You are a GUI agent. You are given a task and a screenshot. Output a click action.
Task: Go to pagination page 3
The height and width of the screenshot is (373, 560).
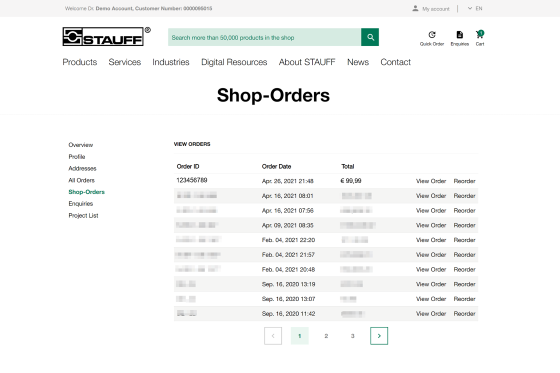(352, 336)
